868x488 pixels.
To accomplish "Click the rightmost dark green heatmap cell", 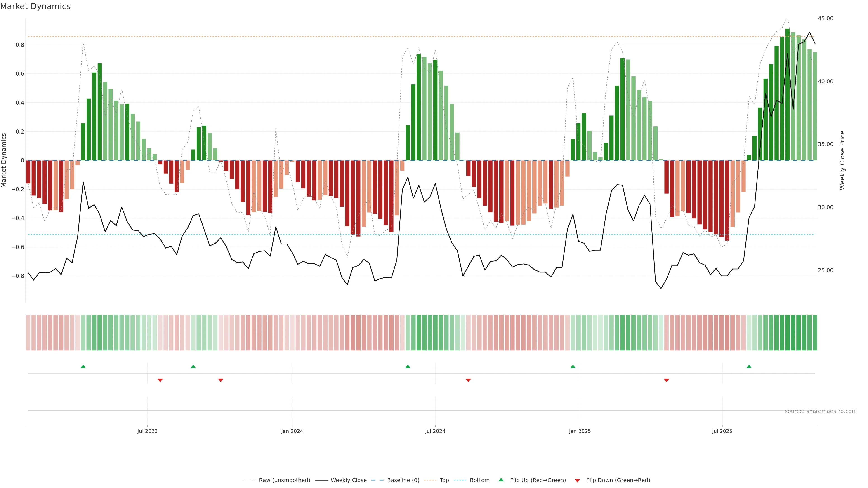I will (815, 333).
